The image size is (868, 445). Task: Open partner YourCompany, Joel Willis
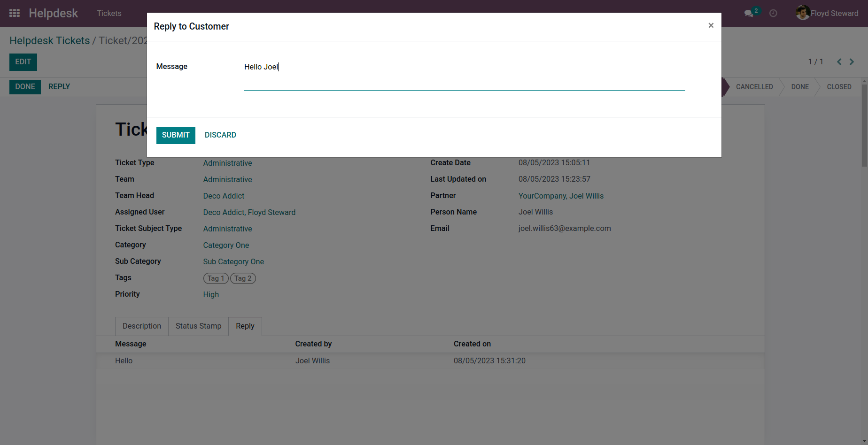pos(561,196)
